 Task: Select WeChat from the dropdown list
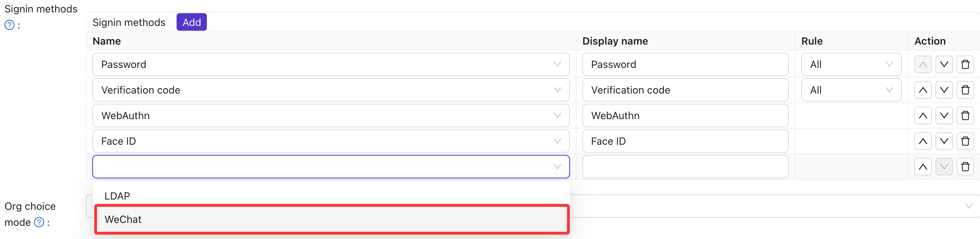click(x=331, y=220)
